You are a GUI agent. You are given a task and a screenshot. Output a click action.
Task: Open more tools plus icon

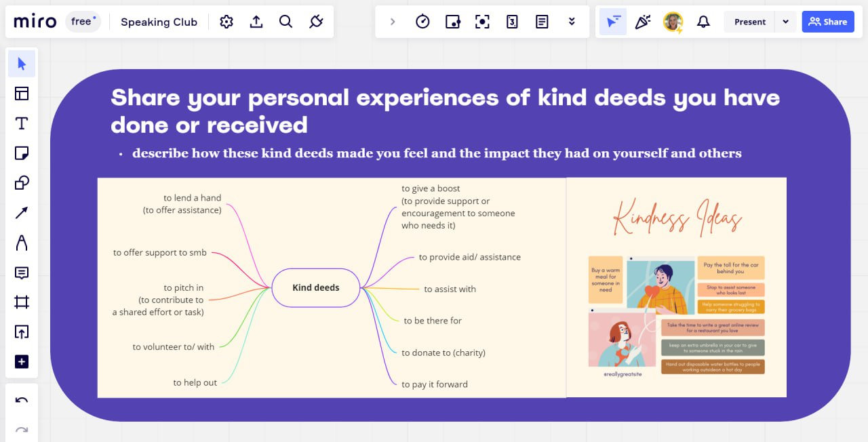point(22,362)
